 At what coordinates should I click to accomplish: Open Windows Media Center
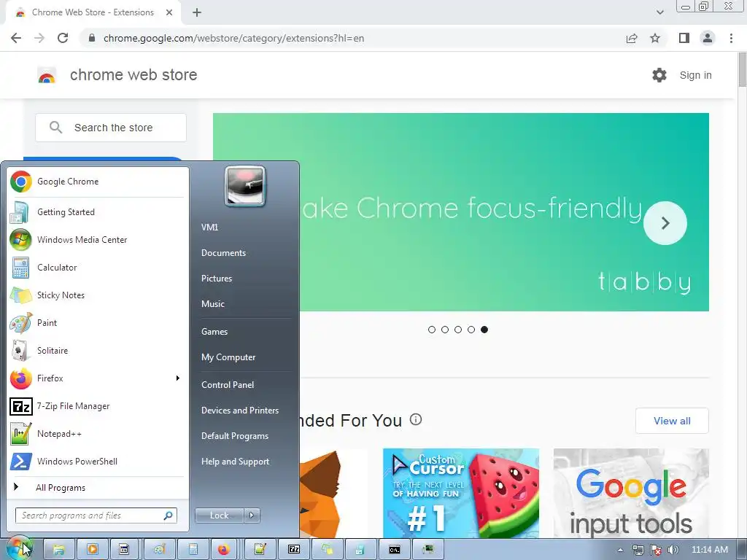click(96, 239)
